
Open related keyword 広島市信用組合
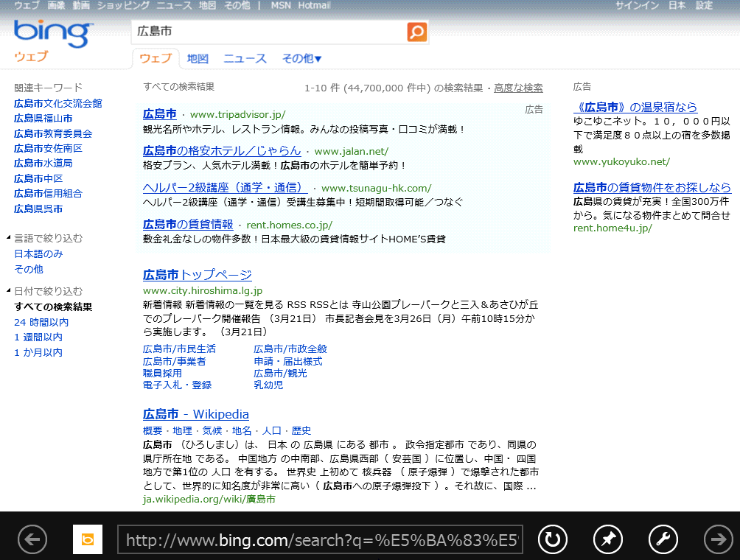pos(48,194)
